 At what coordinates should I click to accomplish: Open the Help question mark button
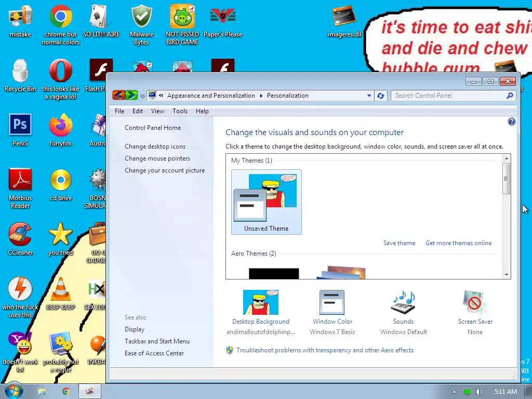tap(511, 122)
